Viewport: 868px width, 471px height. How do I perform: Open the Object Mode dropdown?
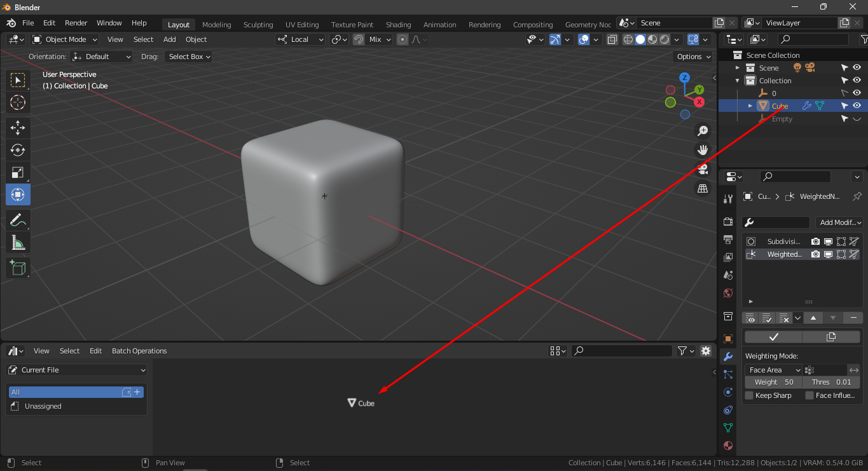(x=64, y=39)
